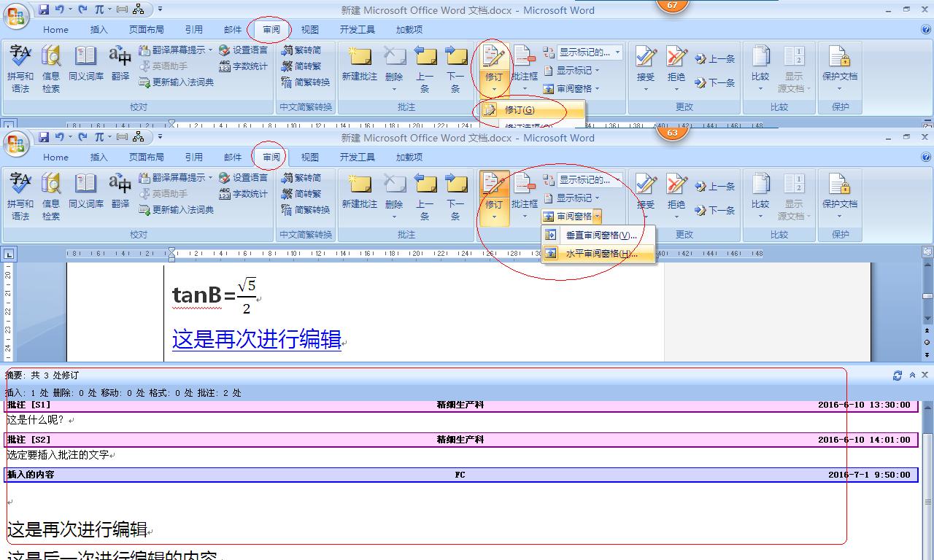The height and width of the screenshot is (560, 934).
Task: Open 显示标记 dropdown in upper Word window
Action: 571,71
